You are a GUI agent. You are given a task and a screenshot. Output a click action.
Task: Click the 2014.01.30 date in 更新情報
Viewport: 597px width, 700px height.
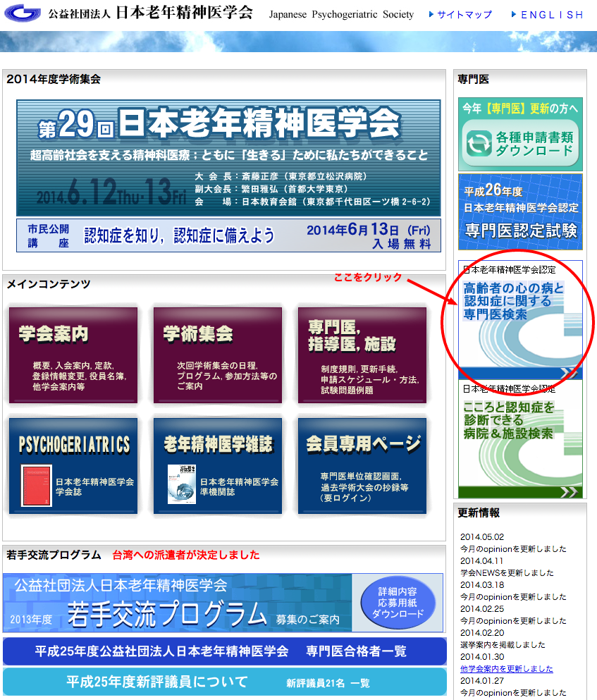pos(482,657)
